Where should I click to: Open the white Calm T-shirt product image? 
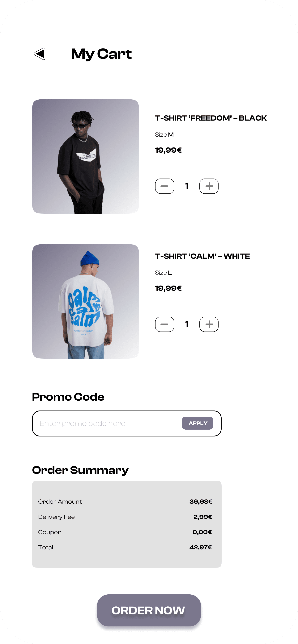(x=85, y=301)
